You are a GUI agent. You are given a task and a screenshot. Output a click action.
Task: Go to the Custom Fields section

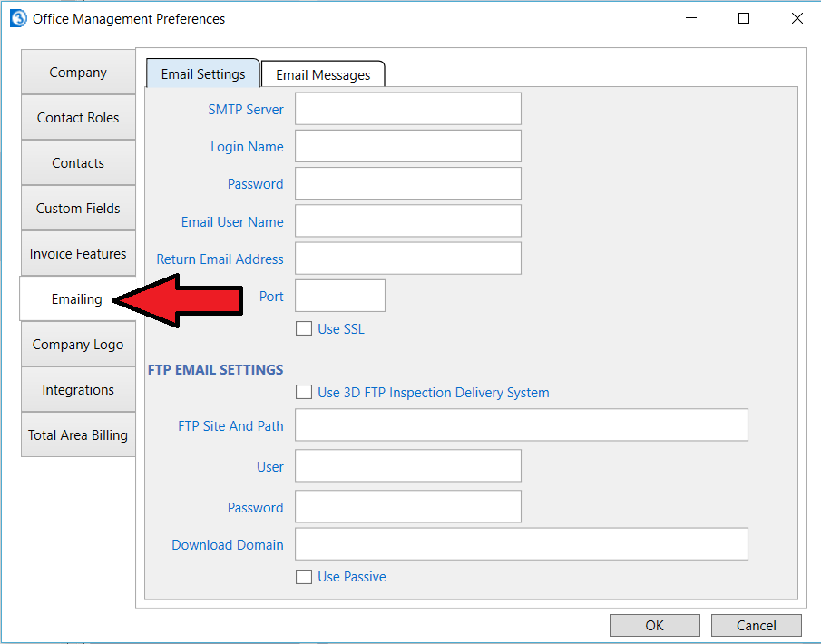(78, 208)
